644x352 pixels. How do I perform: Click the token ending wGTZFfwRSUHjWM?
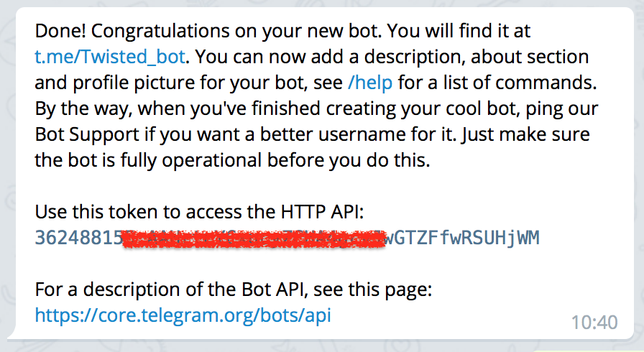tap(461, 238)
